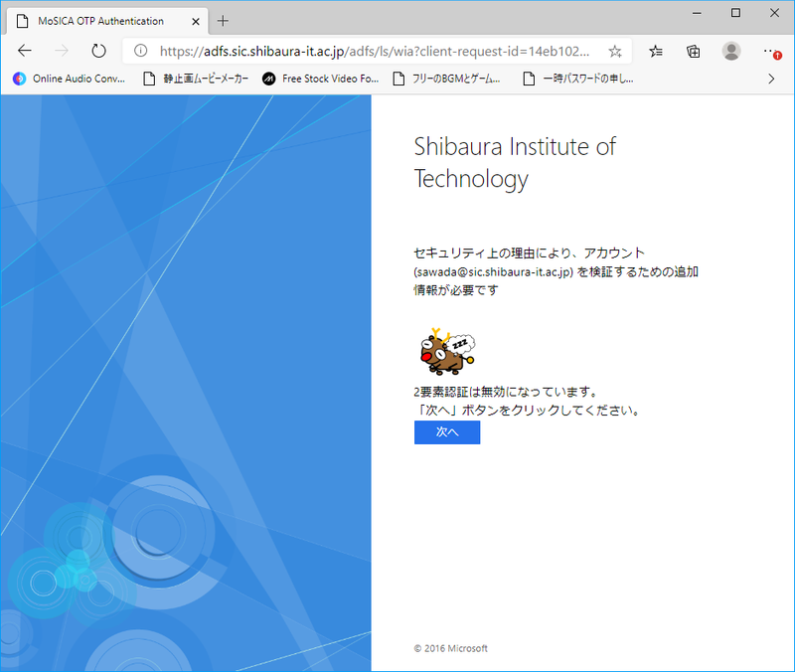Open the Settings and more menu
Viewport: 795px width, 672px height.
click(769, 51)
